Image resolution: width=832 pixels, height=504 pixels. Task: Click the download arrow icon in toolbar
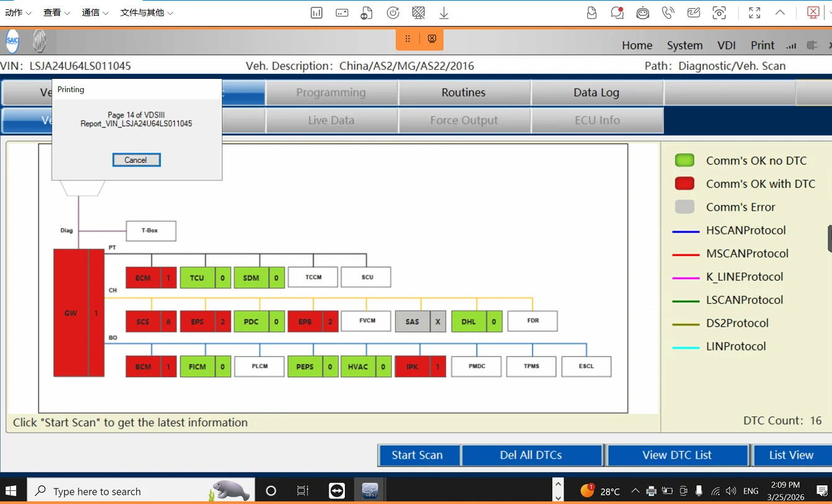tap(444, 12)
